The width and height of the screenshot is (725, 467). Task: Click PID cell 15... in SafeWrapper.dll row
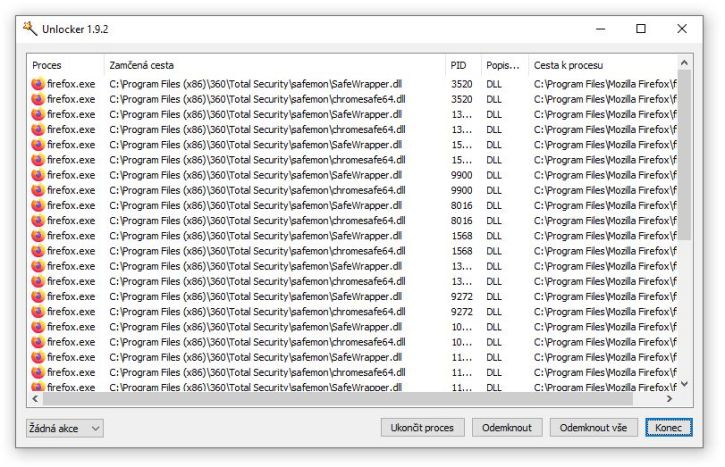click(x=462, y=145)
